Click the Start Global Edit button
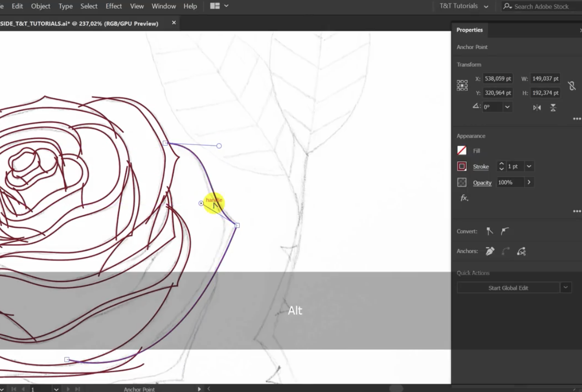 click(508, 288)
